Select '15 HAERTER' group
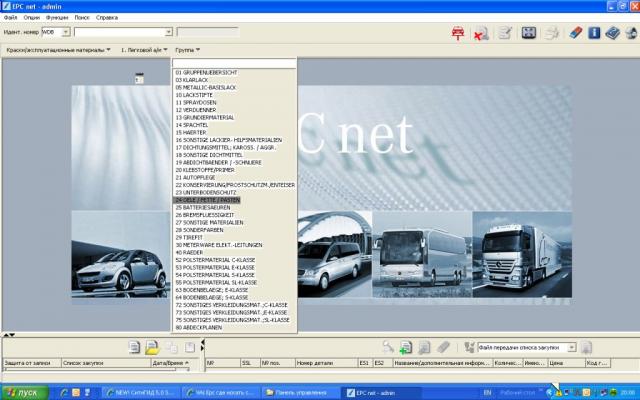This screenshot has height=400, width=640. click(191, 132)
